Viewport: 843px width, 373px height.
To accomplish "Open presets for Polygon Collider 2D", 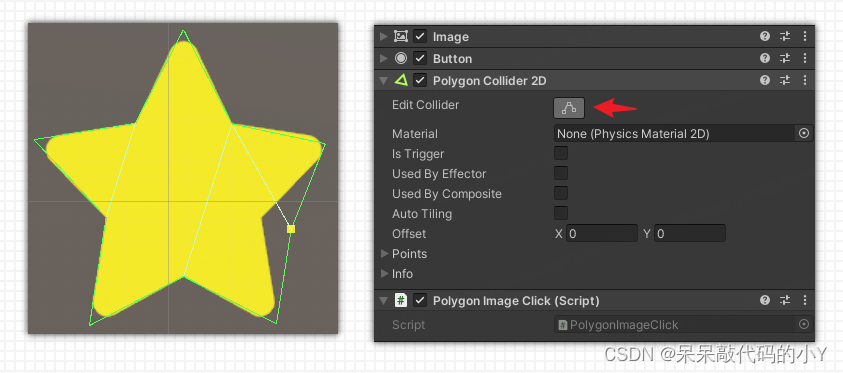I will [x=785, y=81].
